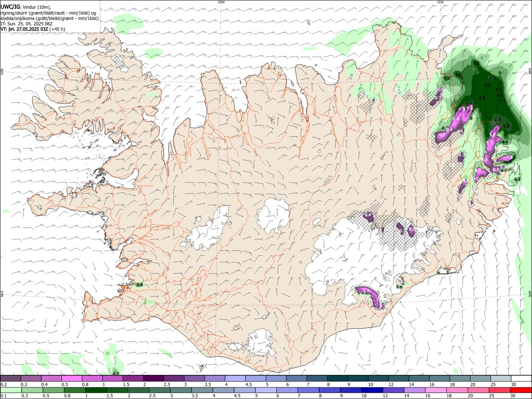Click the '(+45 h)' forecast offset text
This screenshot has height=399, width=532.
pos(57,29)
